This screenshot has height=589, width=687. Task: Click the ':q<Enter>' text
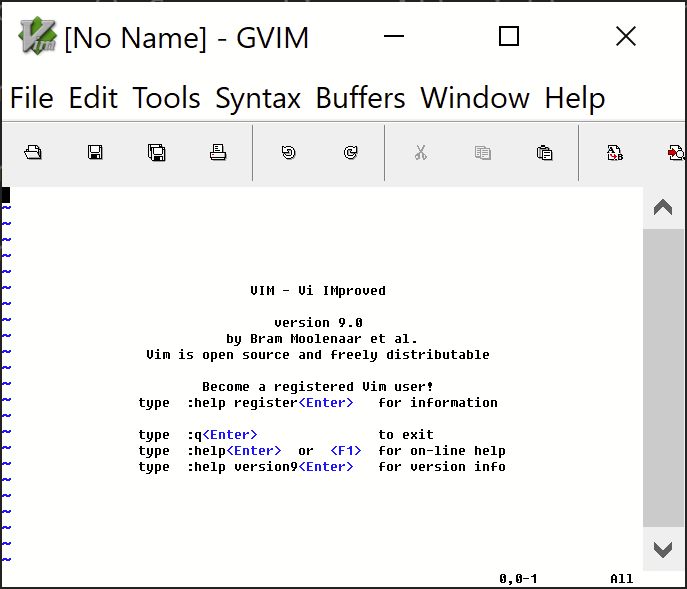click(222, 435)
